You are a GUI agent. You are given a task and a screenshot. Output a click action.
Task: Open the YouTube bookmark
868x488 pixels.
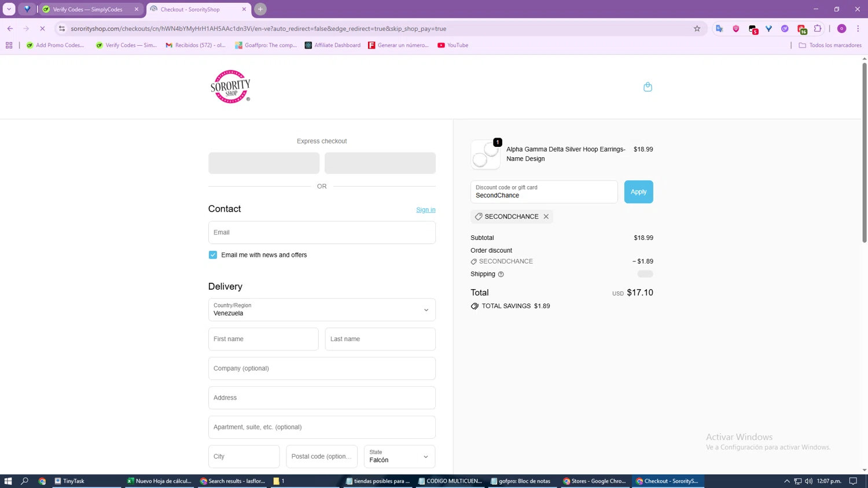coord(453,45)
